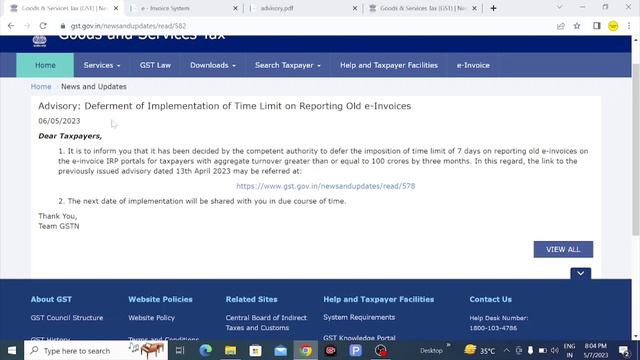Viewport: 640px width, 360px height.
Task: Click the volume speaker tray icon
Action: coord(555,351)
